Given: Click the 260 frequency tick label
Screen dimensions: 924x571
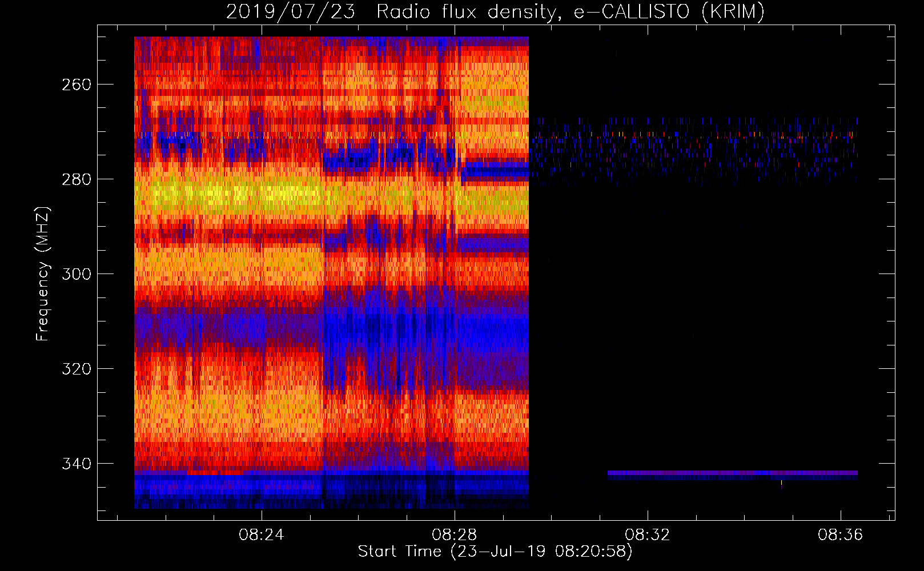Looking at the screenshot, I should pyautogui.click(x=77, y=85).
